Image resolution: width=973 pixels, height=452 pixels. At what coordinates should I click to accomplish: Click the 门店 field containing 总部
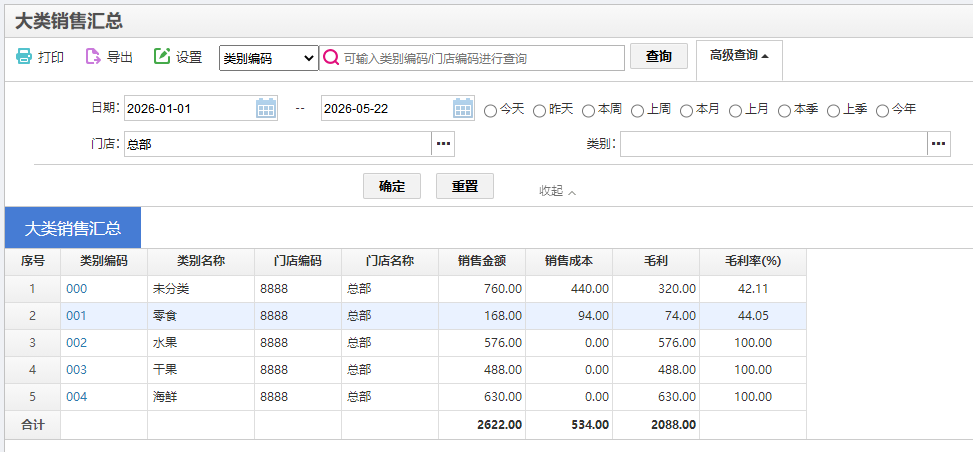pyautogui.click(x=277, y=144)
